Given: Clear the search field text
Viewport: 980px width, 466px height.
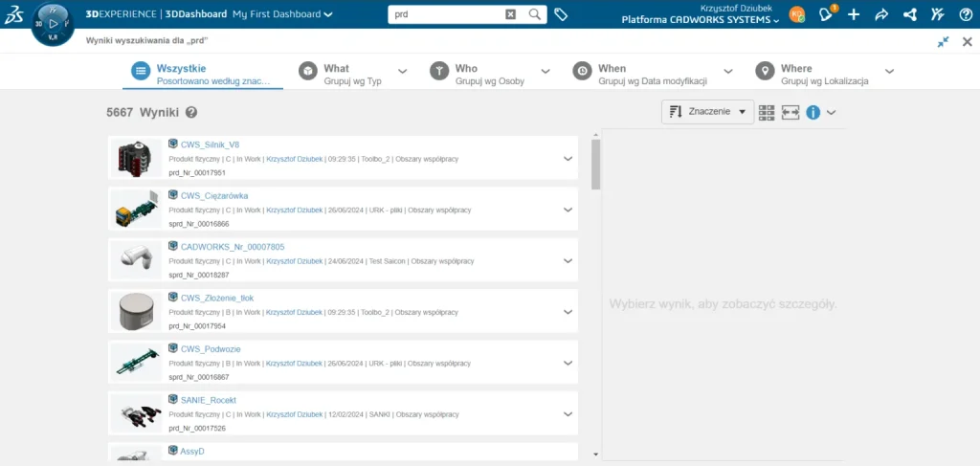Looking at the screenshot, I should 511,14.
